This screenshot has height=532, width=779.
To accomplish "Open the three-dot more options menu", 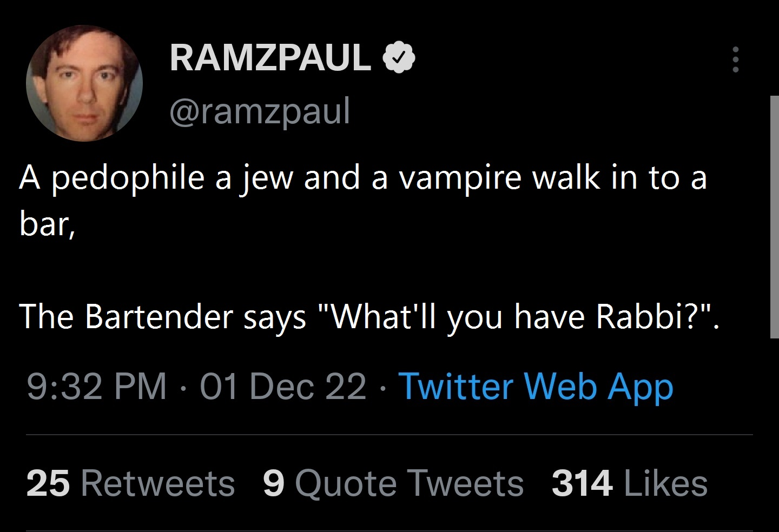I will (735, 59).
